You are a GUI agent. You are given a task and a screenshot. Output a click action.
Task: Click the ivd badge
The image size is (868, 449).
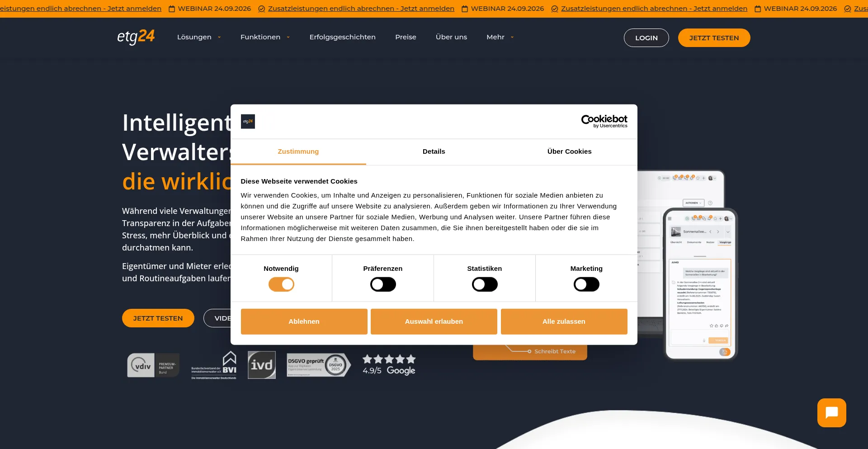262,365
